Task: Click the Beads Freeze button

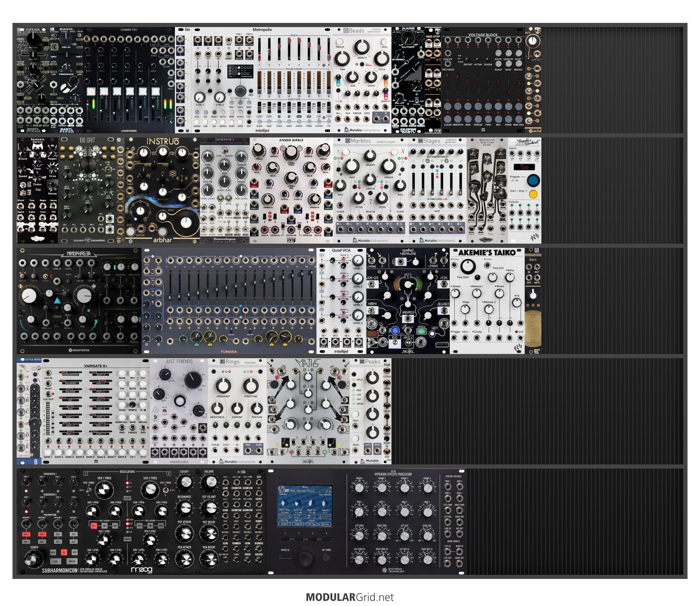Action: [340, 42]
